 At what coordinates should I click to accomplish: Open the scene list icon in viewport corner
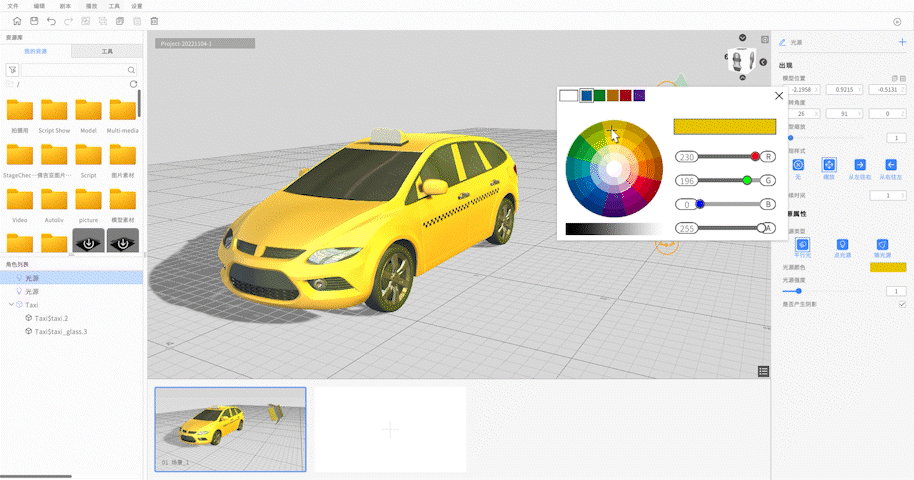coord(764,371)
